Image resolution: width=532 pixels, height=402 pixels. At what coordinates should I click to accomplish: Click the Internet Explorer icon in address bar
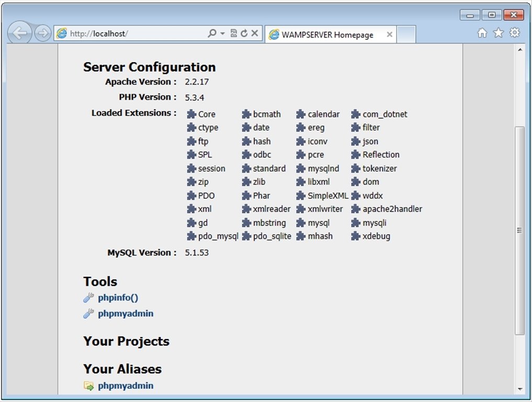[62, 33]
